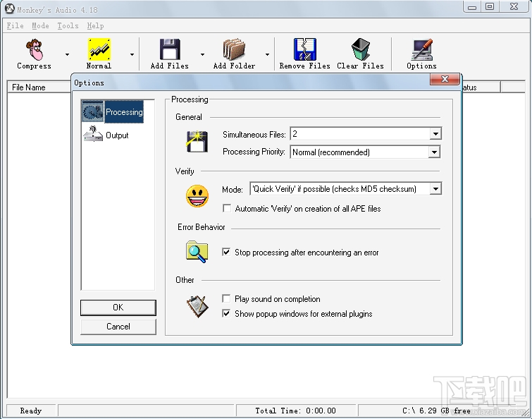Click the 'C:\ 6.29 GB free' status text
Viewport: 532px width, 419px height.
tap(436, 411)
